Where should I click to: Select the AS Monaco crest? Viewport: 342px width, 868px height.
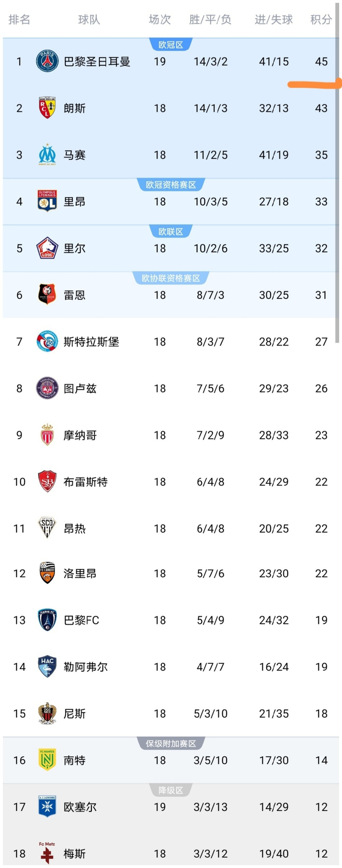47,434
